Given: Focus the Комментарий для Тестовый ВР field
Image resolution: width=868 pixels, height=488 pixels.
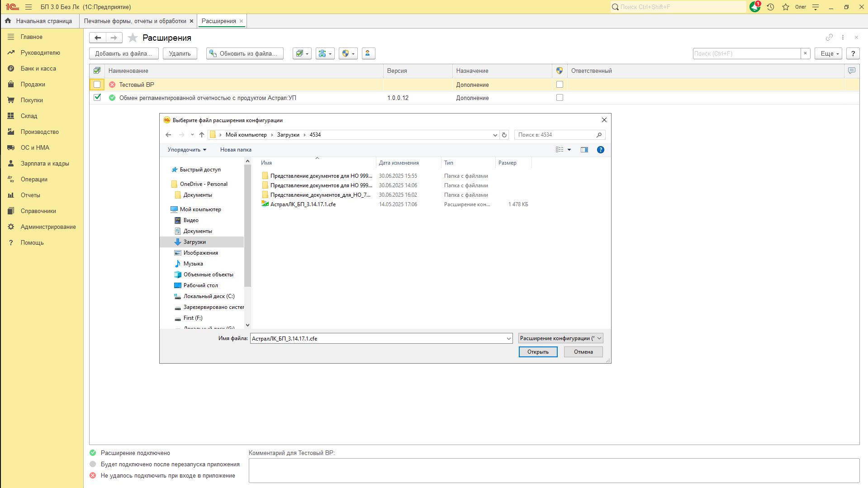Looking at the screenshot, I should point(554,470).
